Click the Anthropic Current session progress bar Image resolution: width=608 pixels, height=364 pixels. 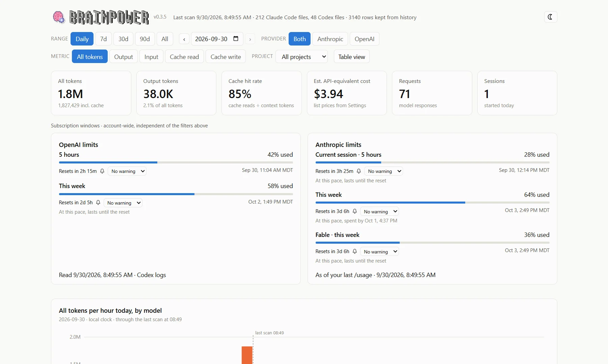click(x=432, y=162)
